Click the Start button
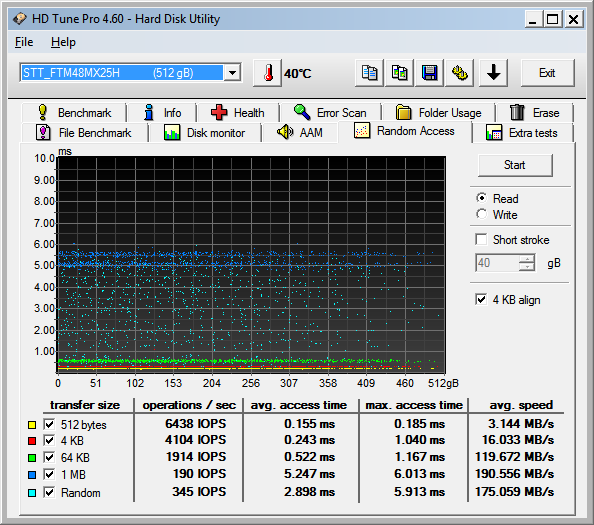The height and width of the screenshot is (525, 594). click(515, 165)
